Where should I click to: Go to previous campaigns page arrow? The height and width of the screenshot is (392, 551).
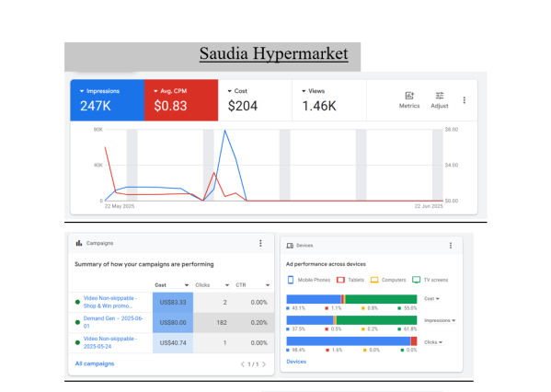[x=242, y=364]
